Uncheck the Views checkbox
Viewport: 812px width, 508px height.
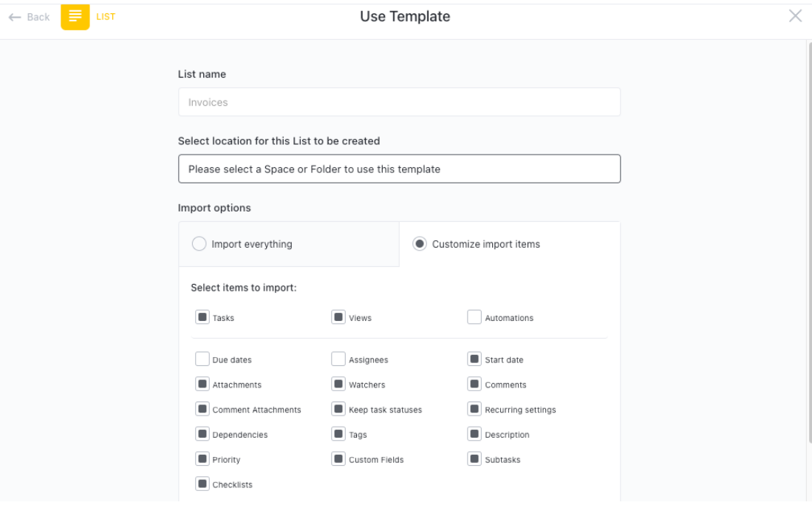pos(338,317)
